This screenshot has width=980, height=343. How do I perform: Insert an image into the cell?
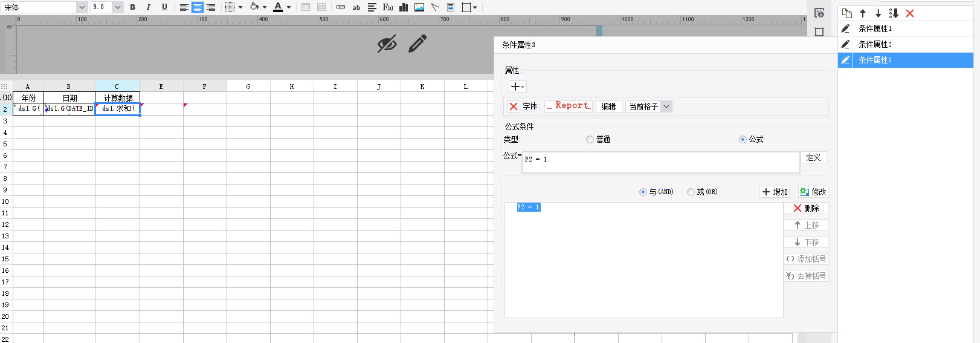(x=419, y=7)
